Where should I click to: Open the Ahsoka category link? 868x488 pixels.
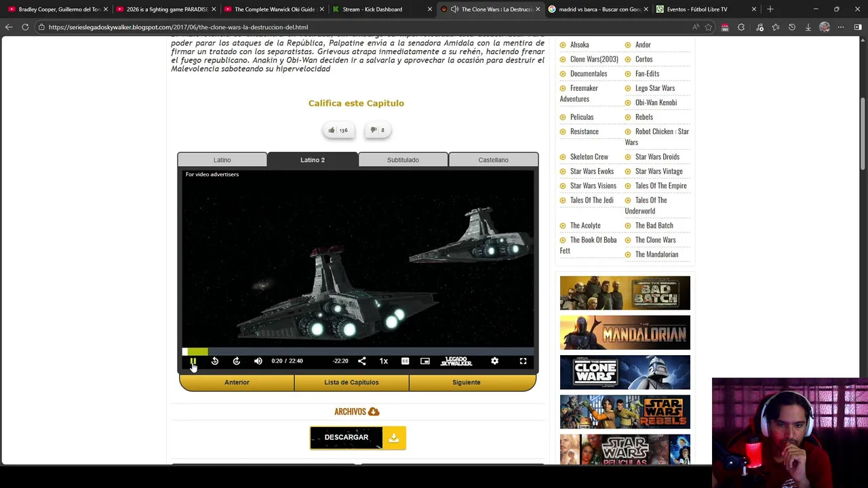[x=579, y=45]
